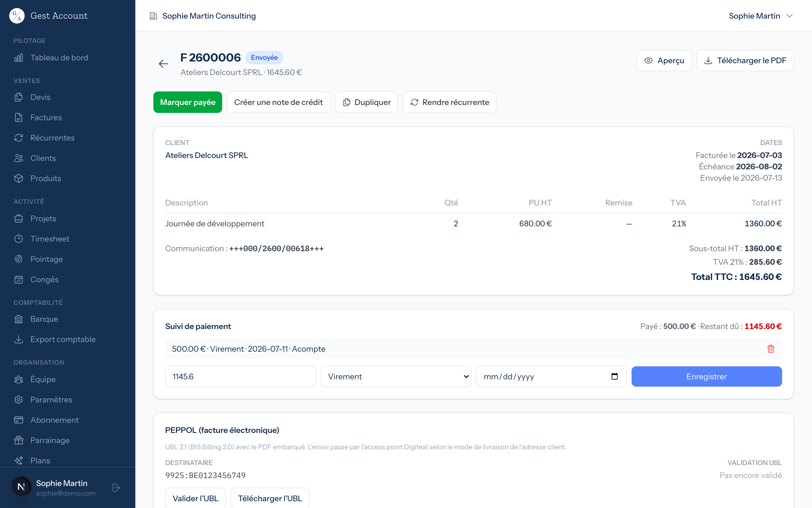
Task: Click the payment amount field 1145.6
Action: pyautogui.click(x=240, y=376)
